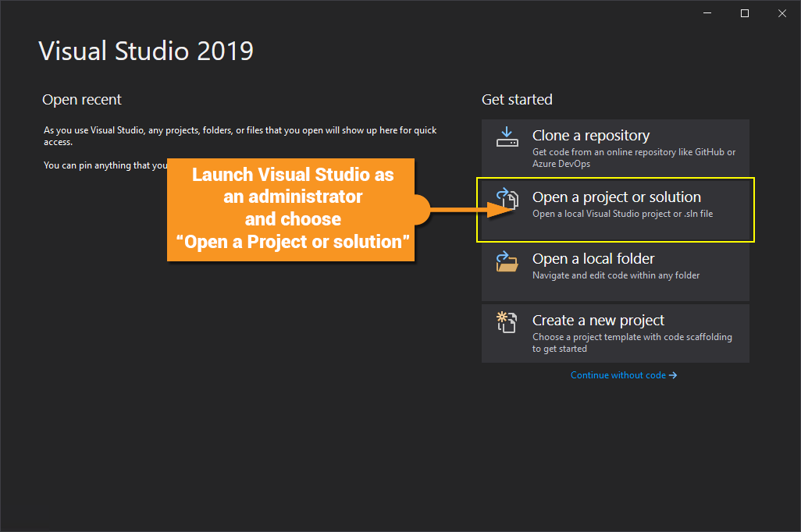Choose the Open a project or solution title
Image resolution: width=801 pixels, height=532 pixels.
pos(616,197)
